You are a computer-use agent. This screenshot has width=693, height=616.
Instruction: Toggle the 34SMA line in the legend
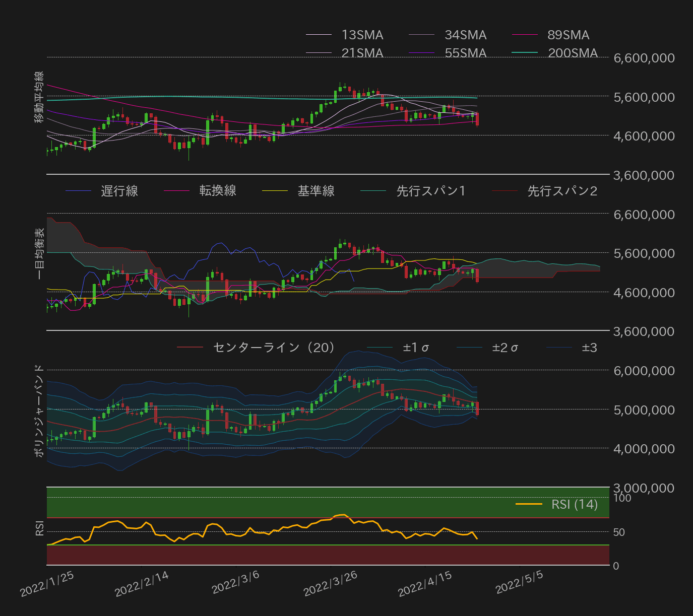coord(465,35)
